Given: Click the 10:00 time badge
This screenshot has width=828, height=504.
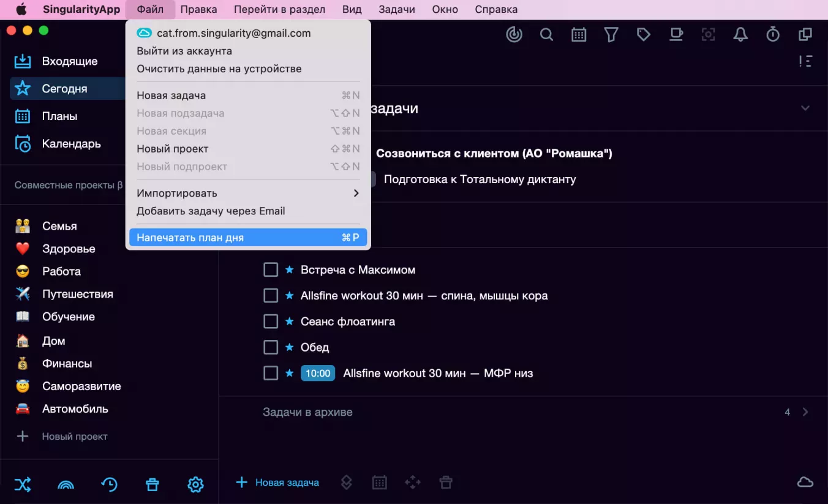Looking at the screenshot, I should tap(318, 373).
